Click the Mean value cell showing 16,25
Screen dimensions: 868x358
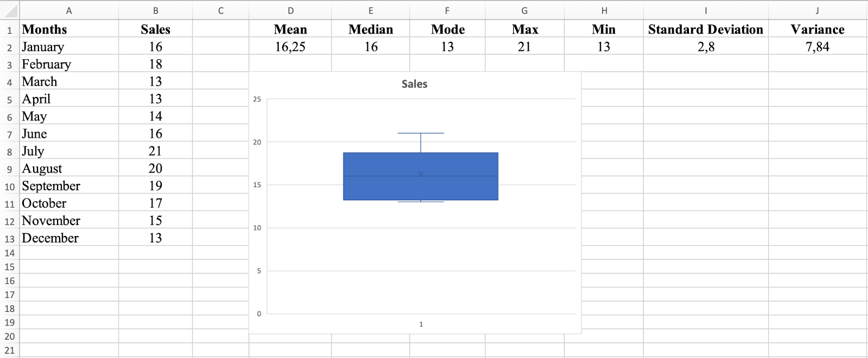pyautogui.click(x=290, y=47)
